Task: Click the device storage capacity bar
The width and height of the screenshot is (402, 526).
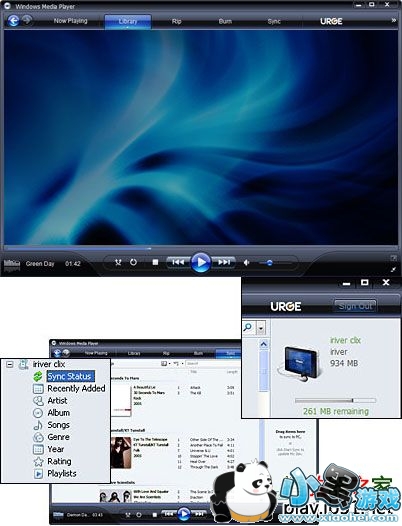Action: [335, 400]
